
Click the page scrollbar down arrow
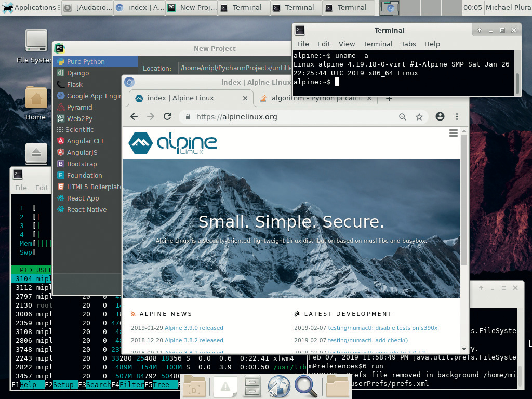pos(464,349)
